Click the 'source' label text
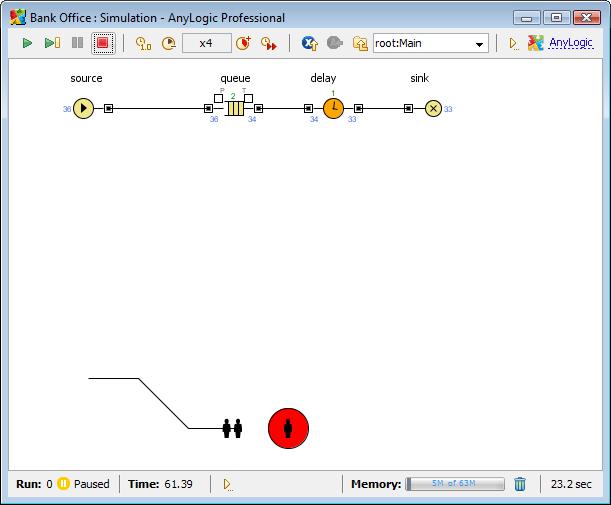Image resolution: width=611 pixels, height=505 pixels. point(86,78)
